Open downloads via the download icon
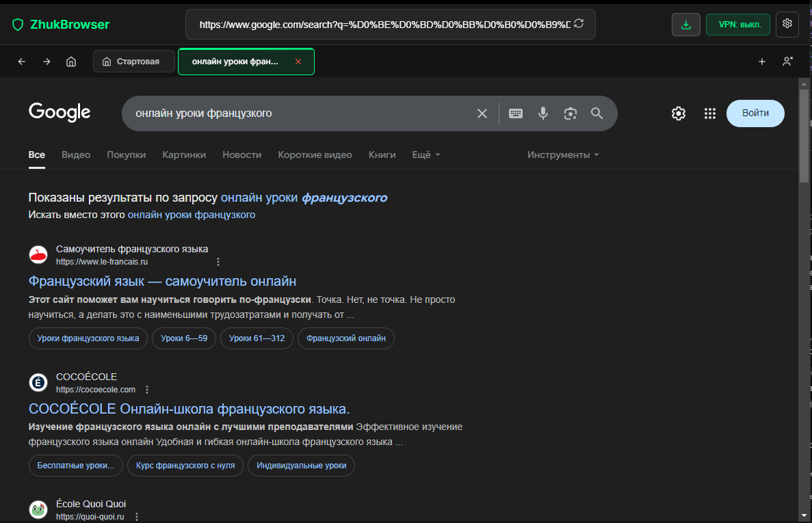 (x=686, y=25)
